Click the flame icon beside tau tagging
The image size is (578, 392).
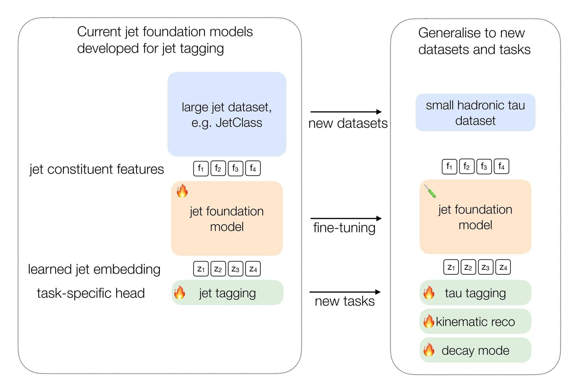[x=429, y=293]
